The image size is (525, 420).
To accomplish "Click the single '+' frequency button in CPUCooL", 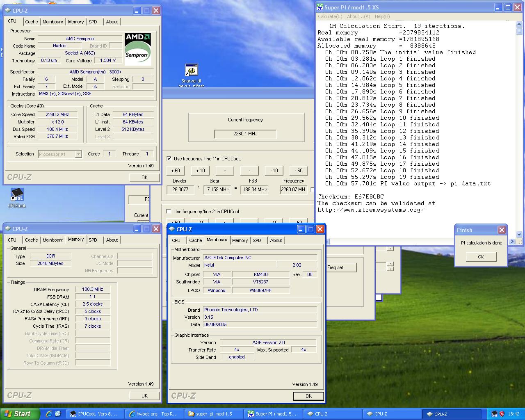I will coord(225,171).
